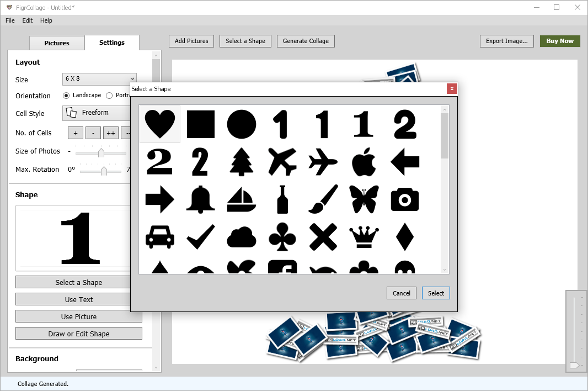This screenshot has width=588, height=391.
Task: Pick the clubs card suit shape
Action: [x=282, y=237]
